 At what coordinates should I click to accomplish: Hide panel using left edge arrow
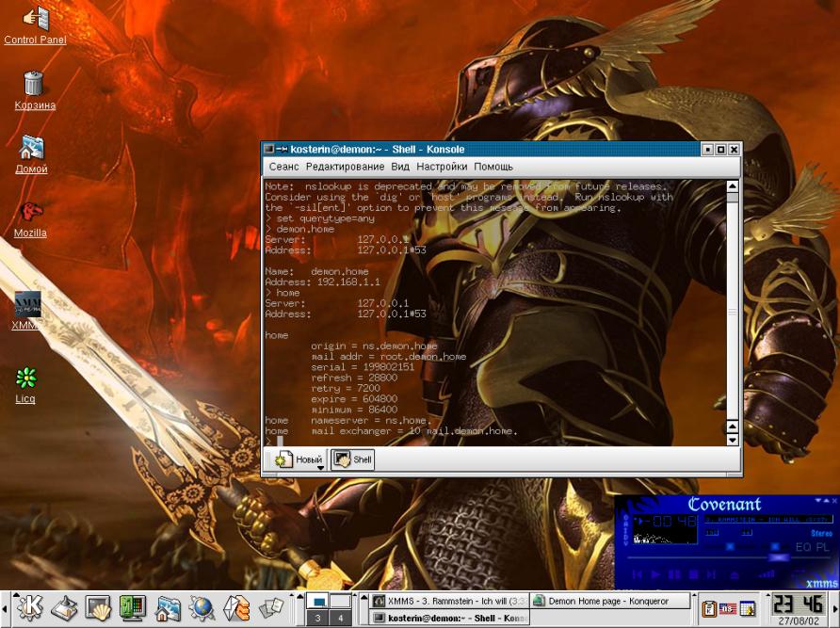pyautogui.click(x=5, y=609)
